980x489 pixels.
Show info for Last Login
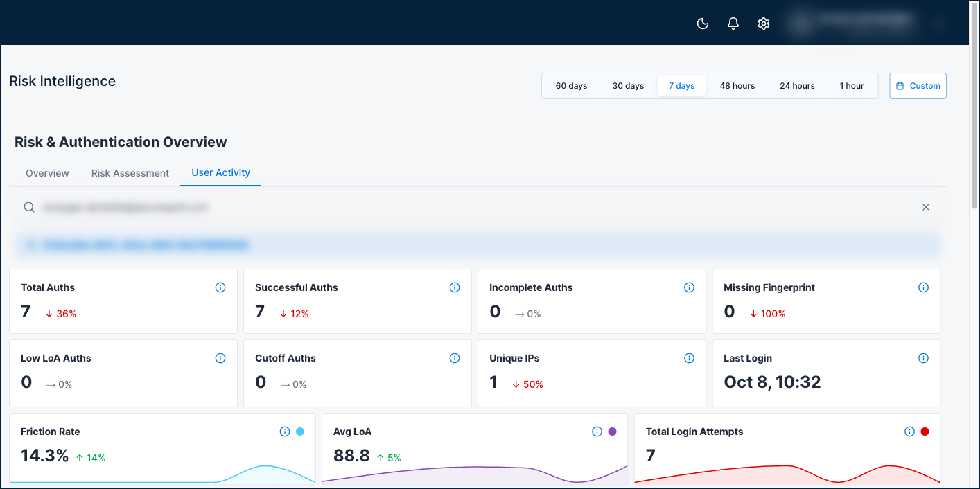[923, 358]
